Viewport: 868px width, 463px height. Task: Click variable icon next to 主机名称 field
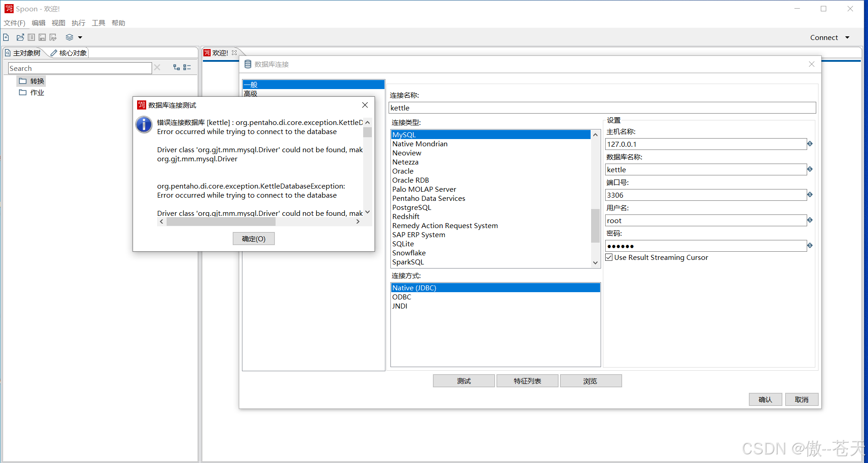click(810, 144)
